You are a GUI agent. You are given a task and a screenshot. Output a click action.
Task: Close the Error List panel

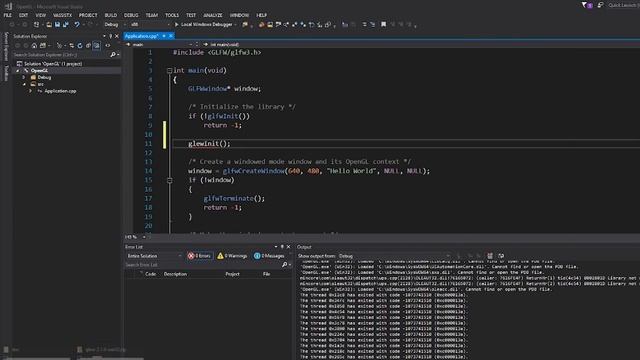point(288,247)
